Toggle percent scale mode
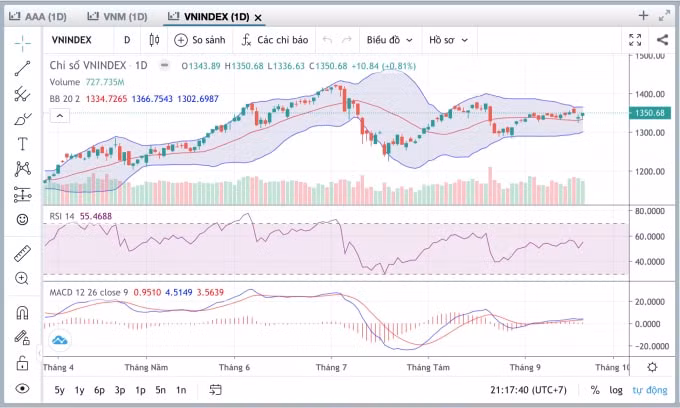This screenshot has height=408, width=680. click(x=595, y=390)
